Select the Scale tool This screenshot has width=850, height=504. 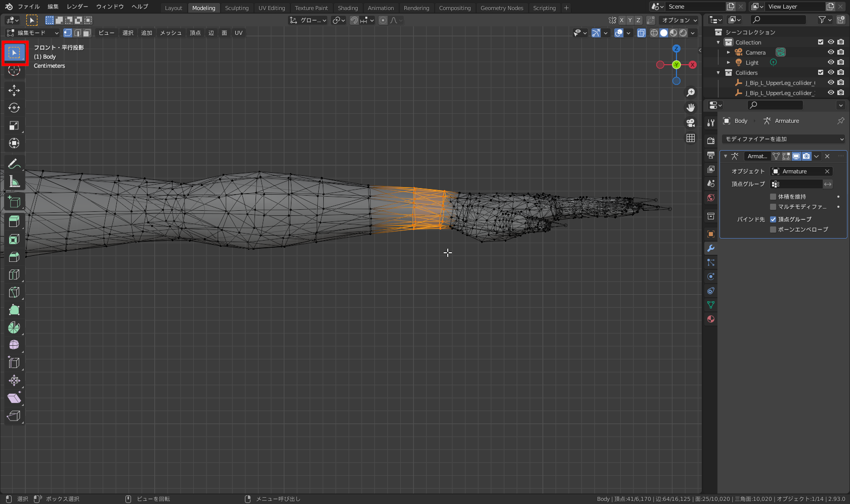[x=14, y=126]
